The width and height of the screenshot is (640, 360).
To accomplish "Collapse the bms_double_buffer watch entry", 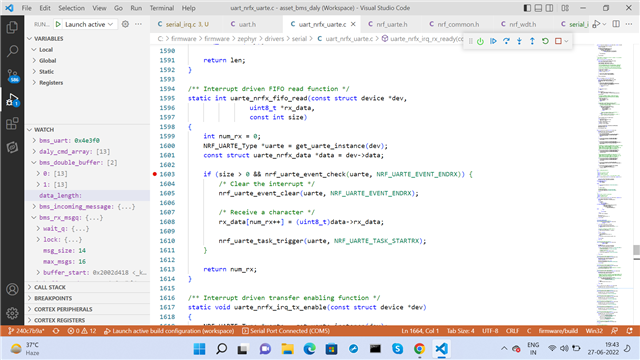I will click(34, 162).
